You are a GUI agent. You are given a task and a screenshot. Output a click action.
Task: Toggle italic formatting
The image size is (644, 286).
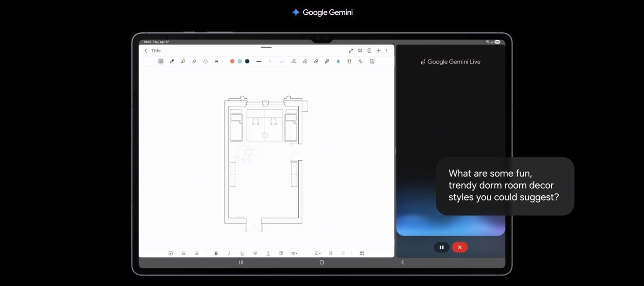pyautogui.click(x=229, y=253)
